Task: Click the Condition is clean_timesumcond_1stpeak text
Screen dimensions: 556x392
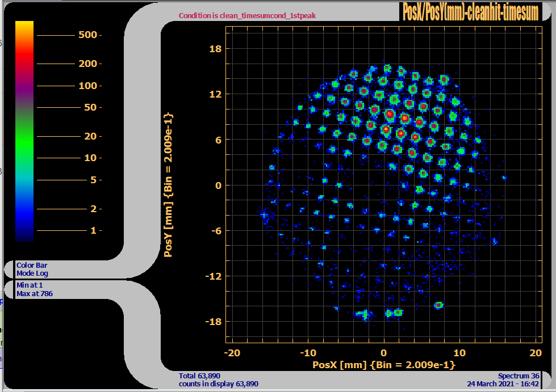Action: tap(247, 16)
